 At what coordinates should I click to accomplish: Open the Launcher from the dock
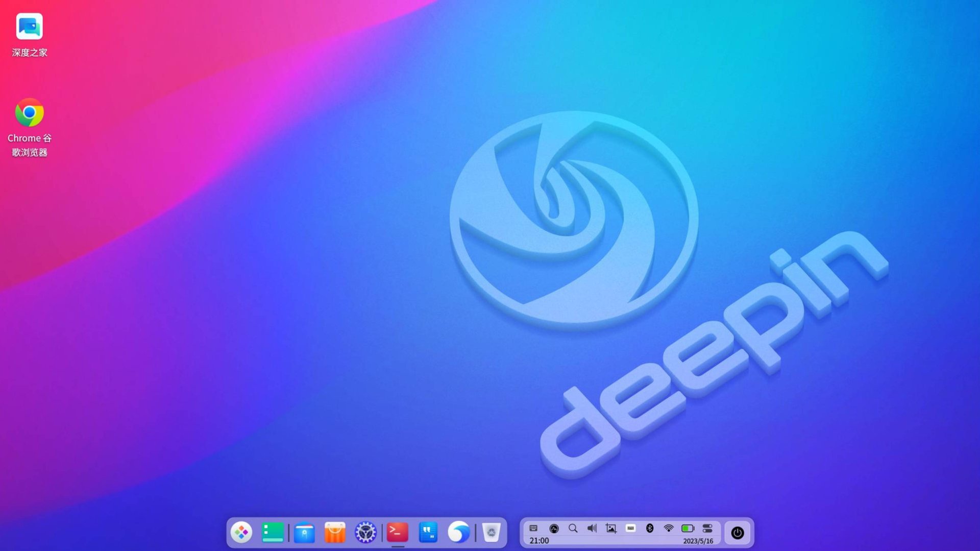241,532
